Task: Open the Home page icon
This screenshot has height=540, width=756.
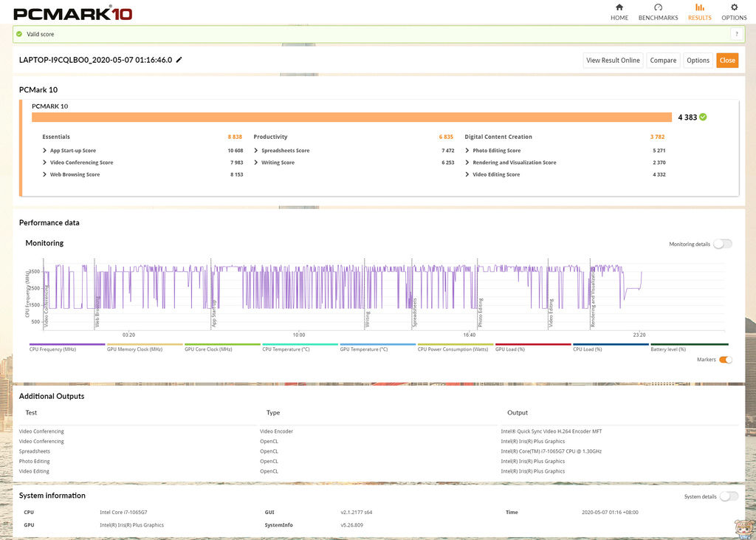Action: click(619, 7)
